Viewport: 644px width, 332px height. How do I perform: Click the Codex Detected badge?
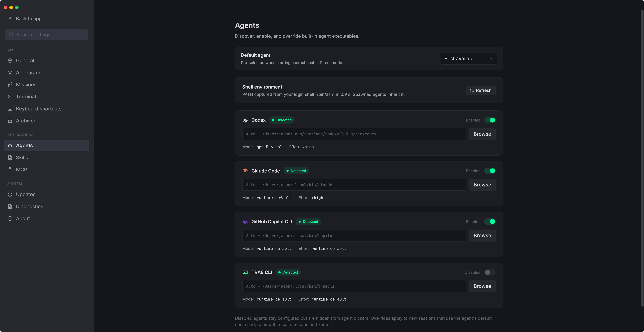(x=282, y=120)
